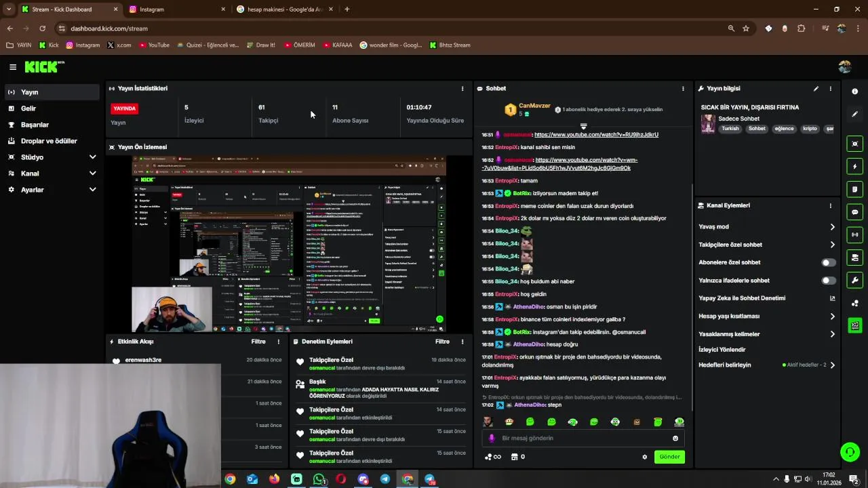Click the browser address bar

[393, 28]
